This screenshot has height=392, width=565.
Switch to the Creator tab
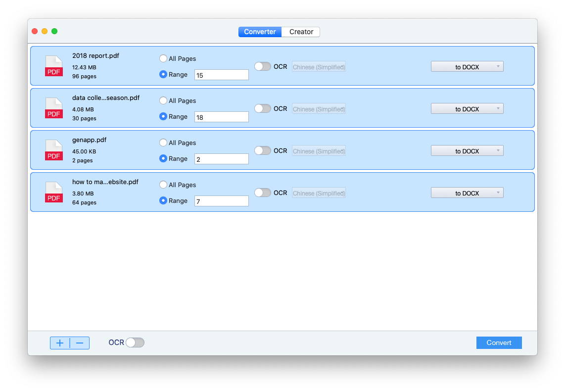point(301,32)
